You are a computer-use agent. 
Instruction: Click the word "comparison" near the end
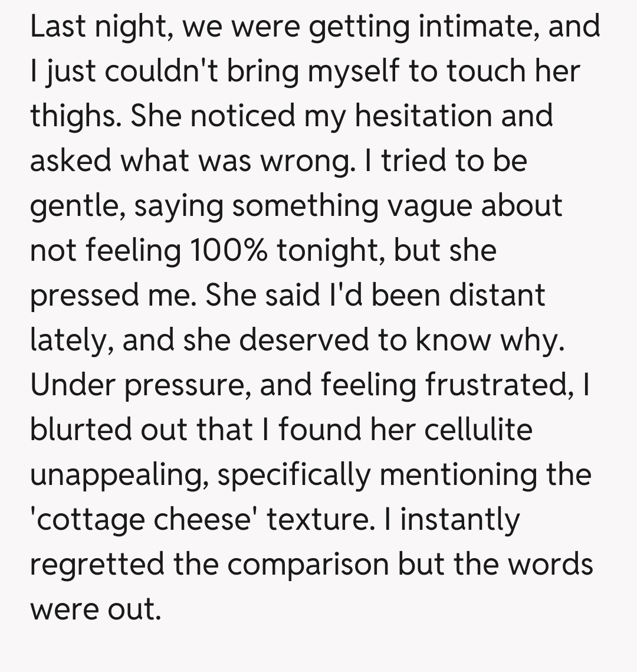[308, 564]
